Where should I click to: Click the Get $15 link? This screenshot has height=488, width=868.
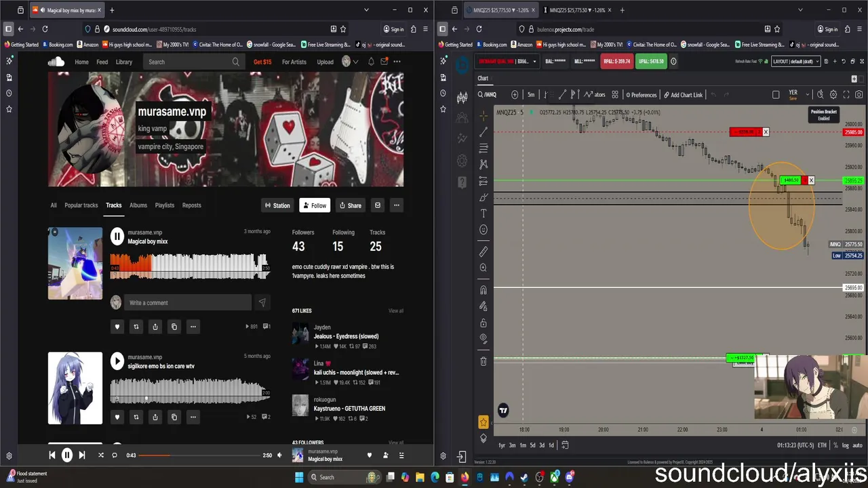click(x=262, y=62)
